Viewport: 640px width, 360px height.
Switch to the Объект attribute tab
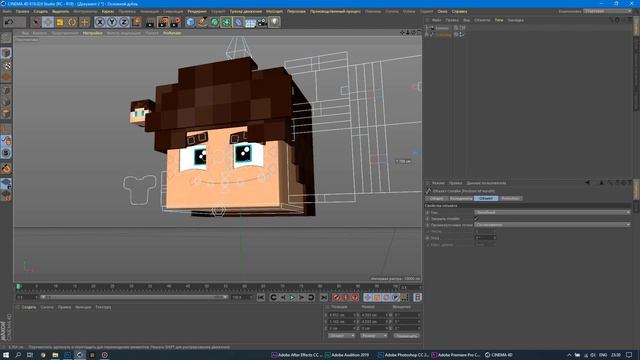(x=486, y=198)
